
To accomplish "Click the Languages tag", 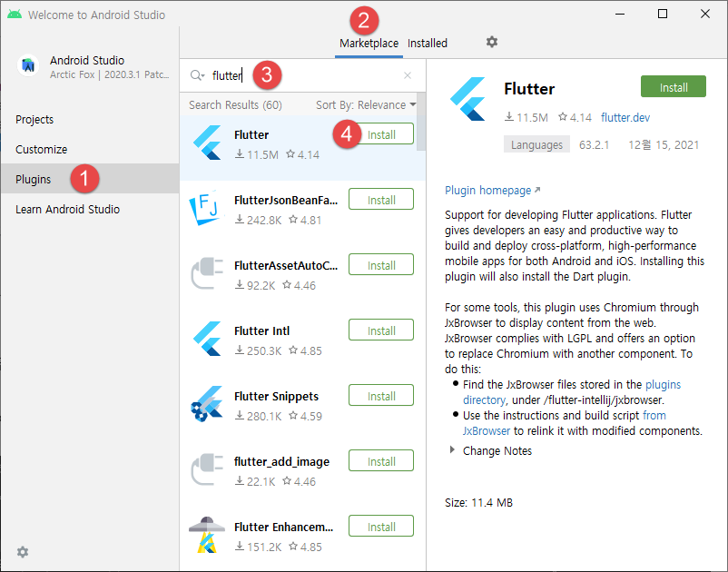I will tap(536, 145).
